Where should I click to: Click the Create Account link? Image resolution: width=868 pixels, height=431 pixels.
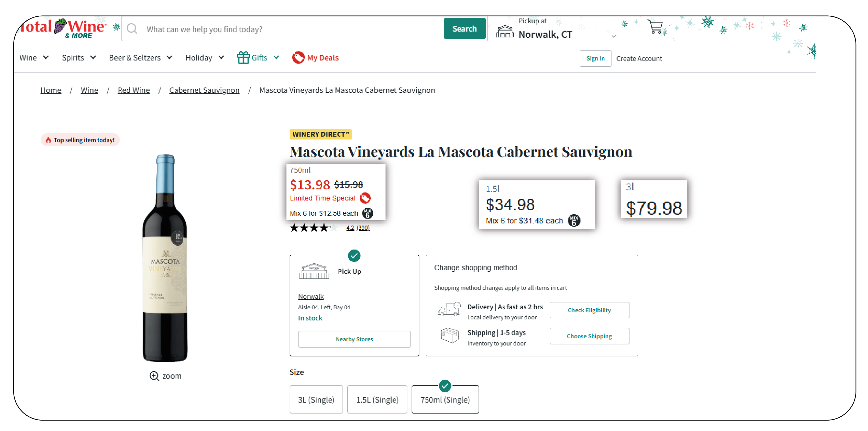point(639,59)
